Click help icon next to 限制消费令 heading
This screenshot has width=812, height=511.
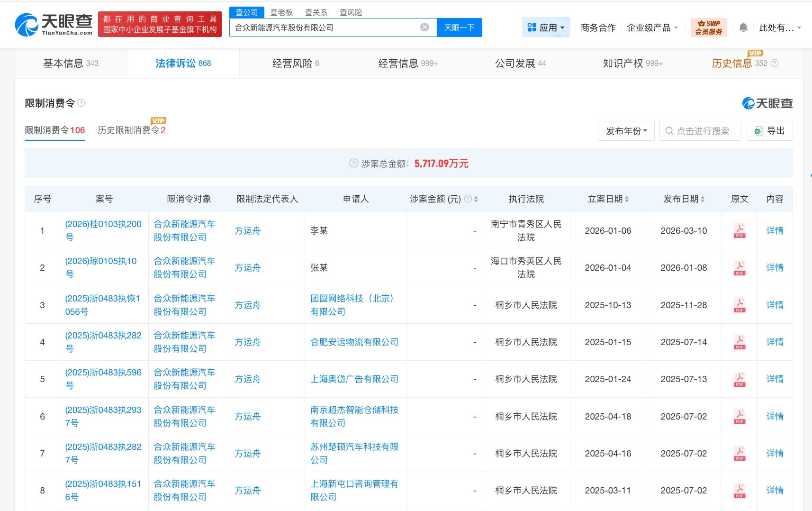click(81, 103)
